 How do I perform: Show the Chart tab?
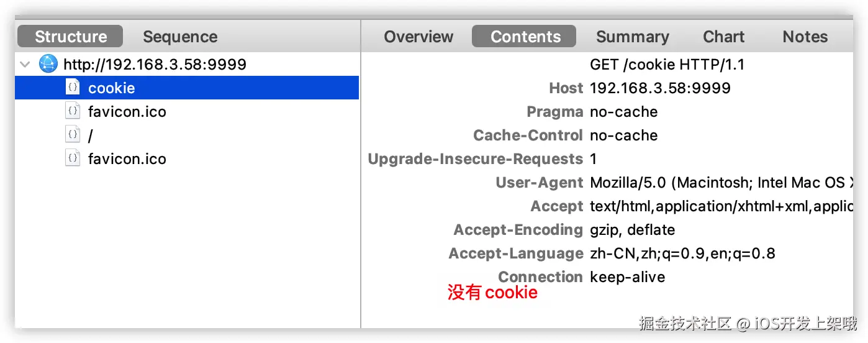pyautogui.click(x=723, y=37)
